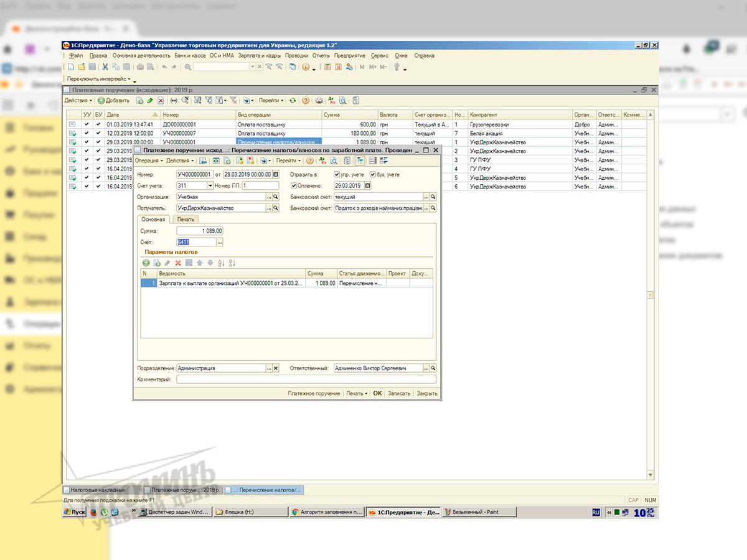Screen dimensions: 747x560
Task: Open the Зарплата и кадры menu
Action: (260, 55)
